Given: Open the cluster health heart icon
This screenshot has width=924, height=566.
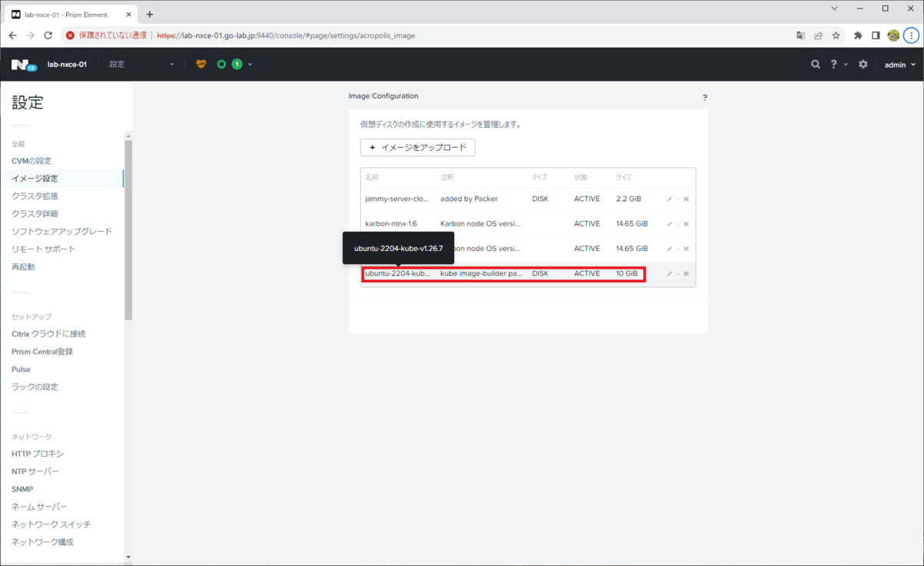Looking at the screenshot, I should [x=202, y=65].
